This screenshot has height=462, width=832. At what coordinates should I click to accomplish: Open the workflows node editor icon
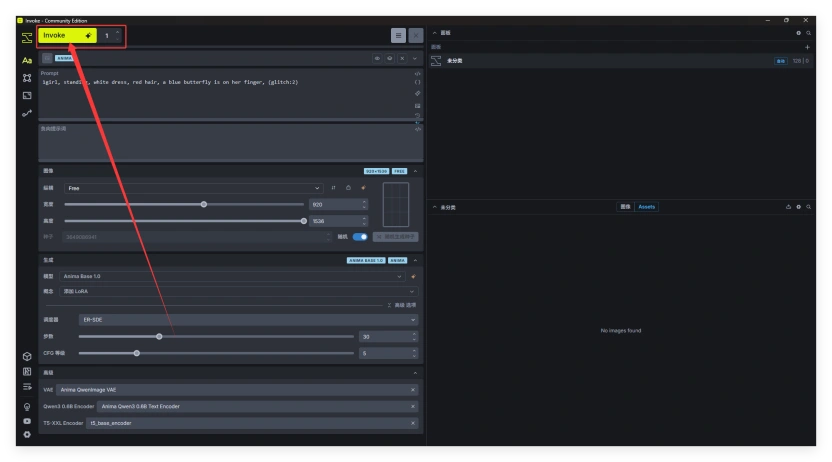(x=27, y=78)
